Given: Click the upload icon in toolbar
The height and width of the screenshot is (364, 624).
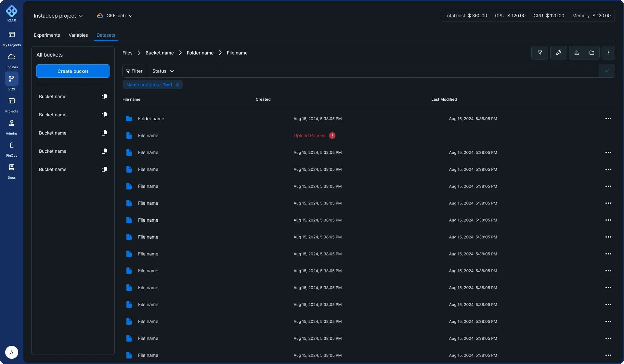Looking at the screenshot, I should (577, 53).
